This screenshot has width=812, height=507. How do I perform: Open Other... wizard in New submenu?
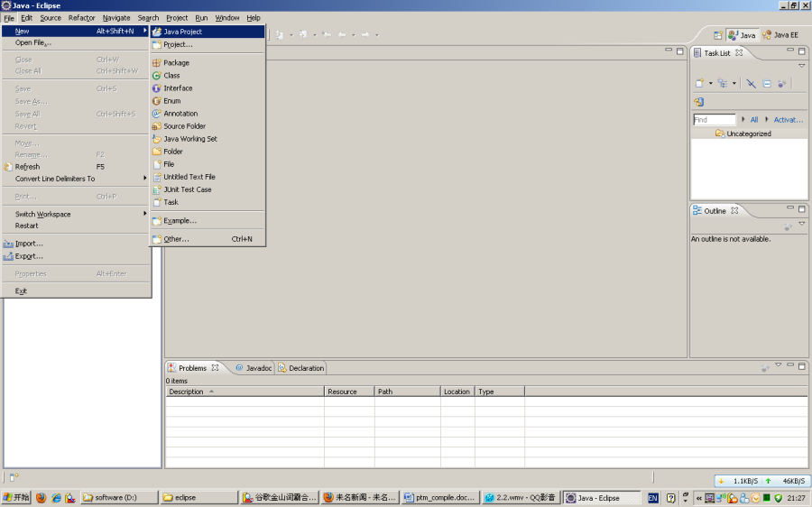pyautogui.click(x=208, y=239)
